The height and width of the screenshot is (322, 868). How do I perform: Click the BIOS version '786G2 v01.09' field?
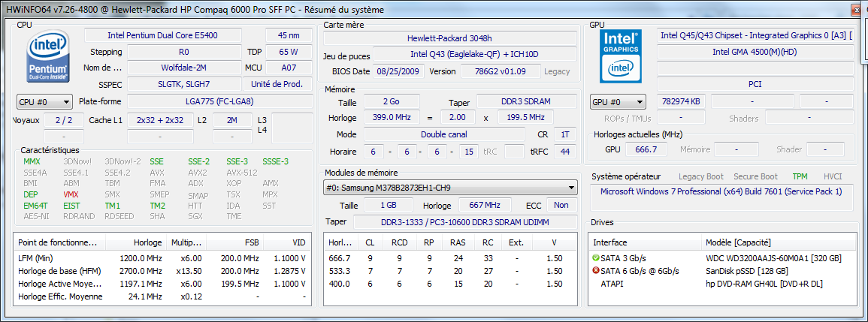(501, 71)
